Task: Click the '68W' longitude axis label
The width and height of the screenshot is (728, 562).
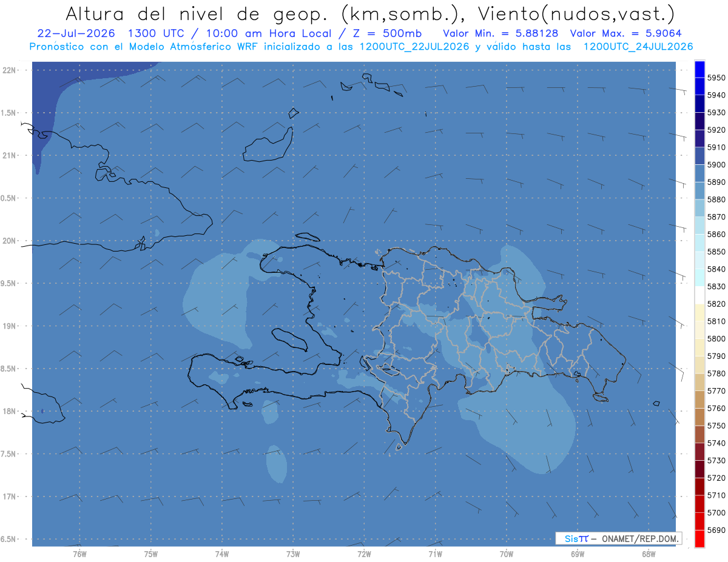Action: 649,554
